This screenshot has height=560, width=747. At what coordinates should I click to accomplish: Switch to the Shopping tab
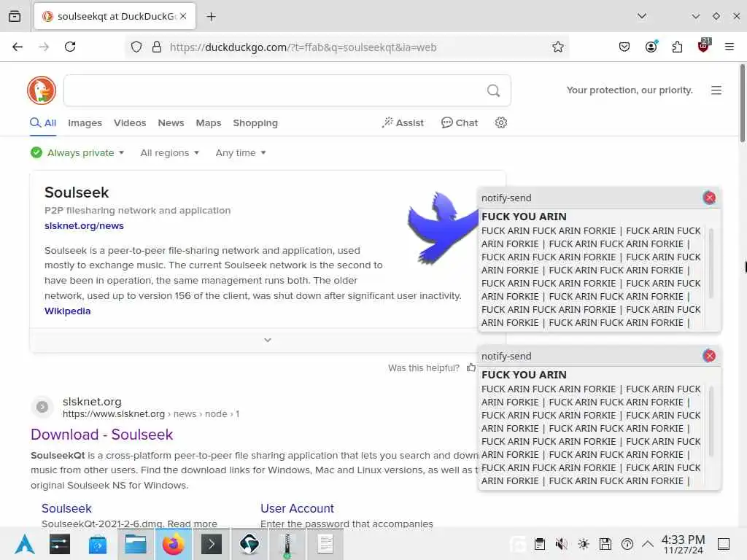(255, 122)
